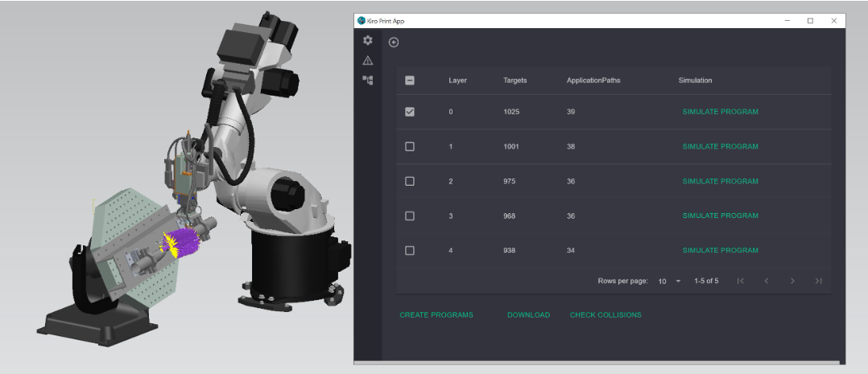Open the tree structure sidebar icon
The height and width of the screenshot is (374, 868).
[x=368, y=80]
